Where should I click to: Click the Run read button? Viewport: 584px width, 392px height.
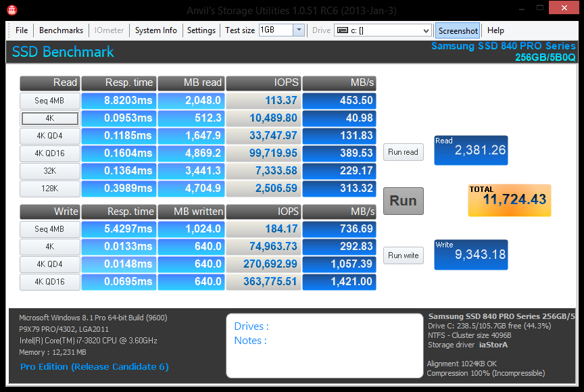[404, 152]
